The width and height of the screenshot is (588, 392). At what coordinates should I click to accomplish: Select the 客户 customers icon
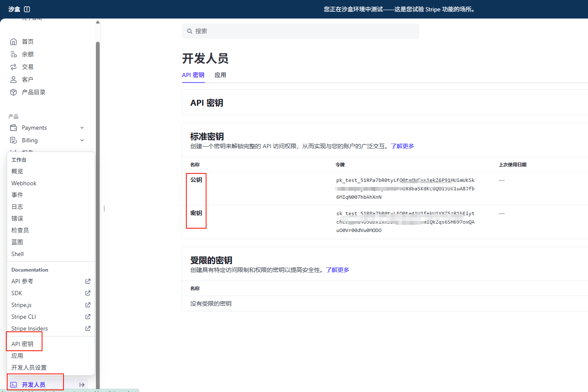point(13,79)
